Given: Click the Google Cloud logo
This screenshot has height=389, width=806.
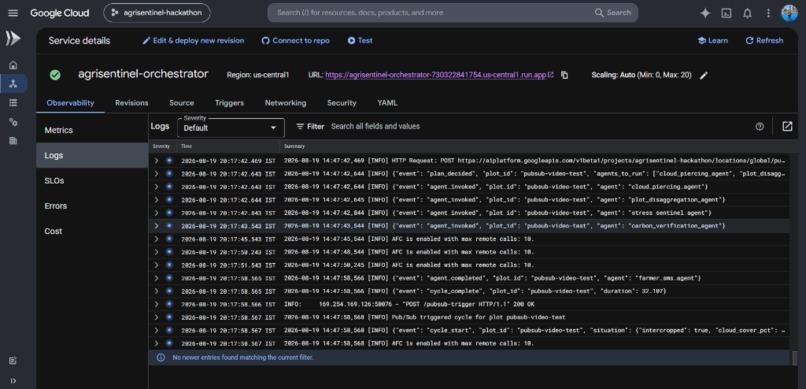Looking at the screenshot, I should [x=60, y=13].
